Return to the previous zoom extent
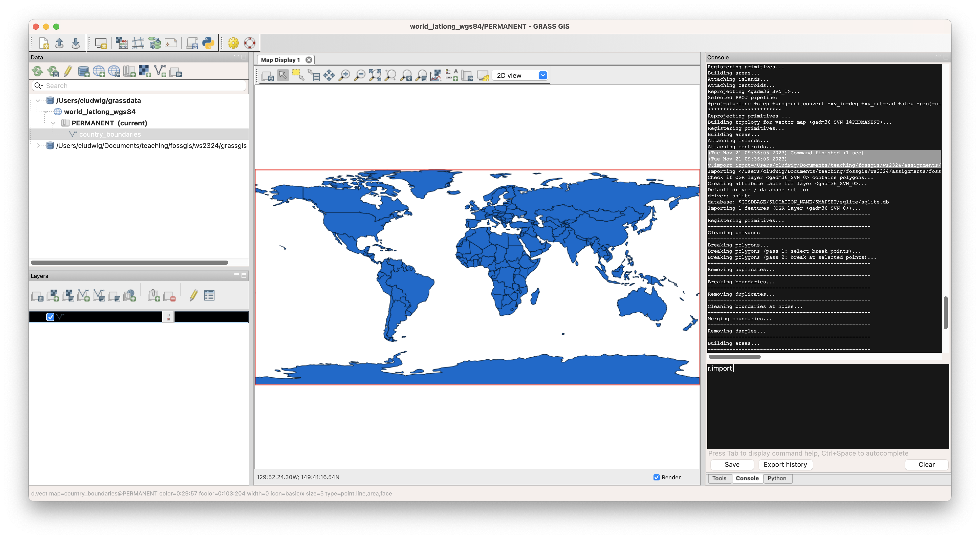This screenshot has width=980, height=539. coord(406,75)
